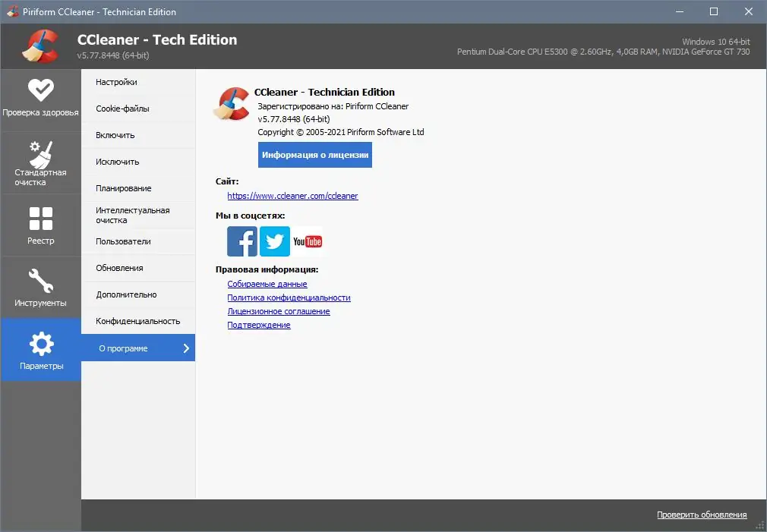Open the Лицензионное соглашение link

[x=278, y=311]
